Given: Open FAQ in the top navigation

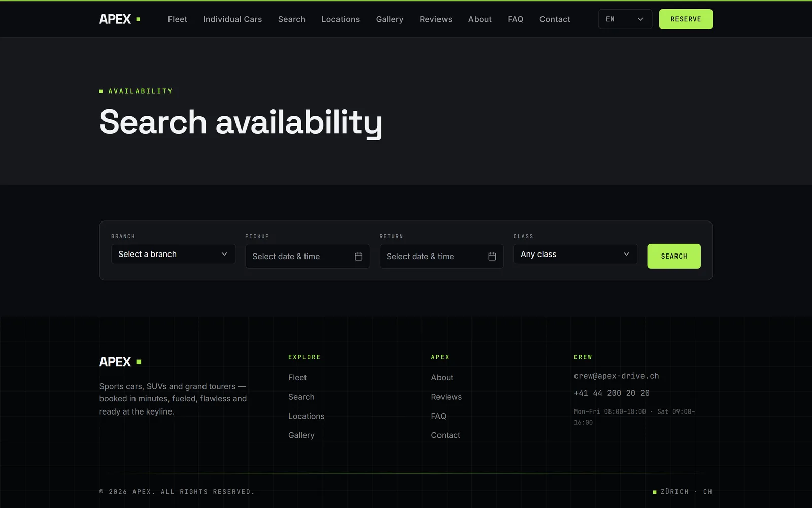Looking at the screenshot, I should pos(516,19).
